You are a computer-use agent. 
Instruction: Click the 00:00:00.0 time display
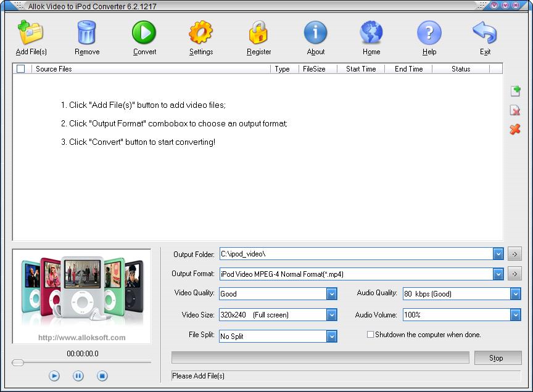pos(83,354)
